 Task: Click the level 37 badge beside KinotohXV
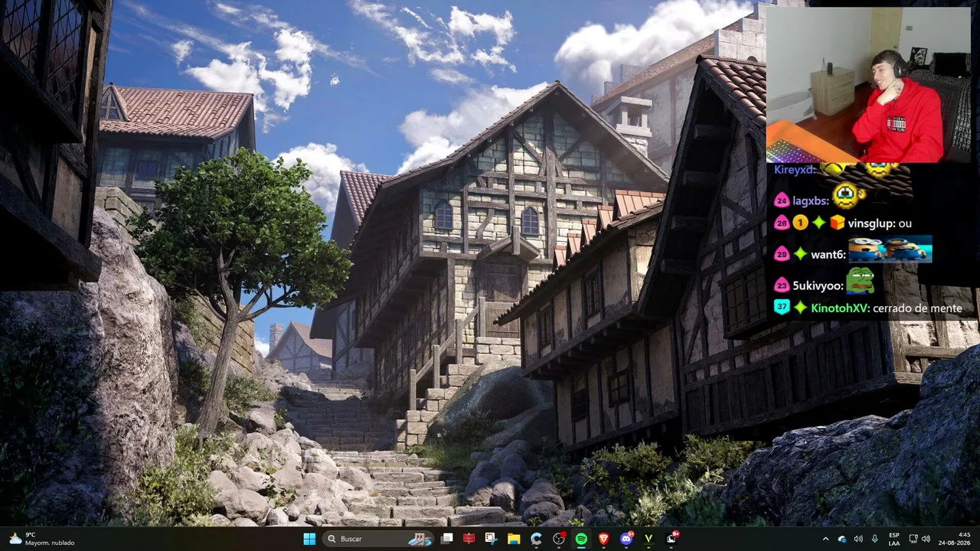tap(782, 308)
